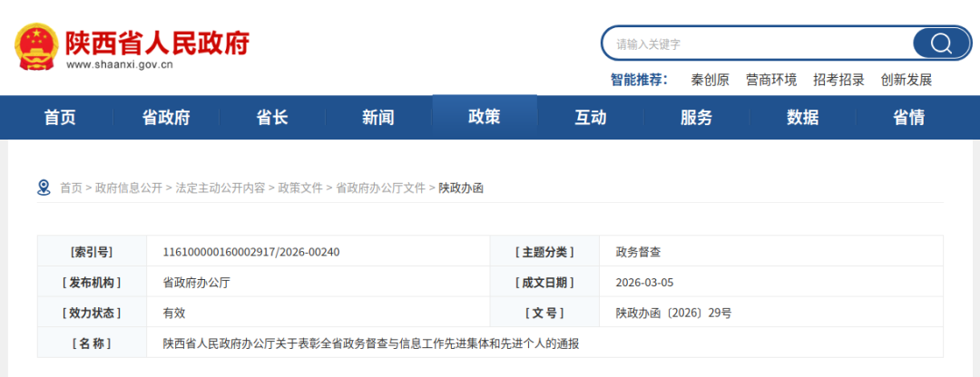Open the 省政府 navigation tab

[166, 117]
